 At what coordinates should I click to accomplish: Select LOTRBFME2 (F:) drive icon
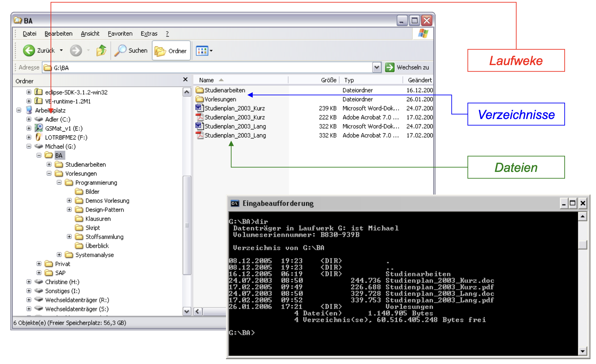[x=39, y=137]
